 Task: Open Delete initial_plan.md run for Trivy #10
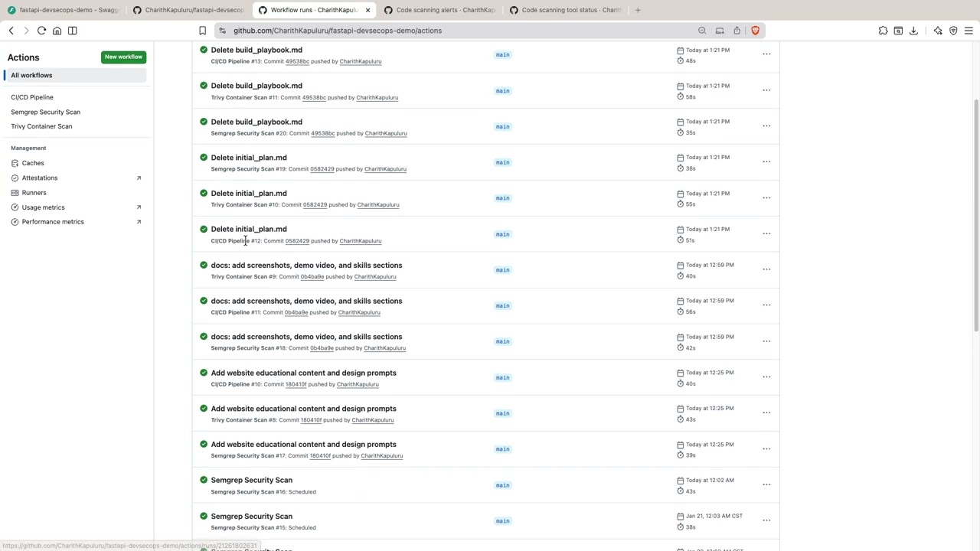[249, 193]
